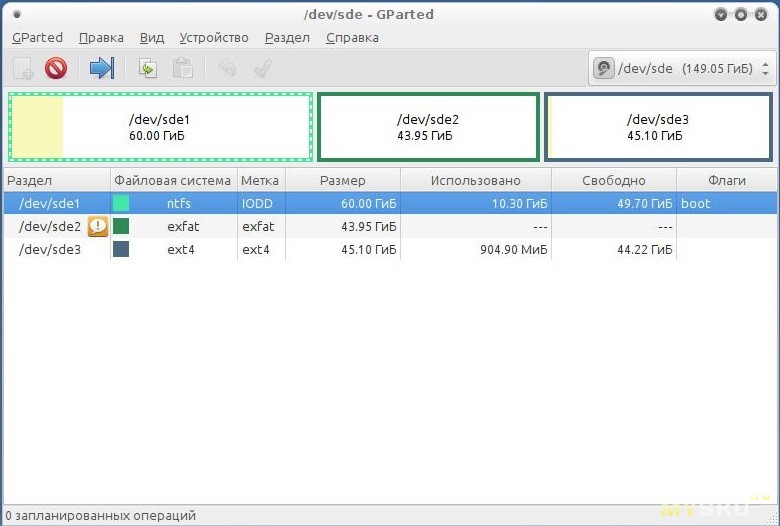
Task: Click the warning icon next to /dev/sde2
Action: (x=98, y=226)
